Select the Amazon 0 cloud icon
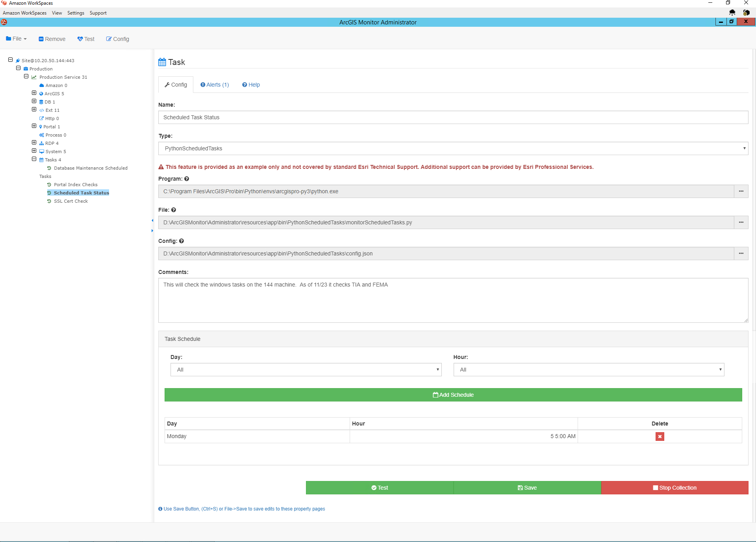 pos(42,85)
